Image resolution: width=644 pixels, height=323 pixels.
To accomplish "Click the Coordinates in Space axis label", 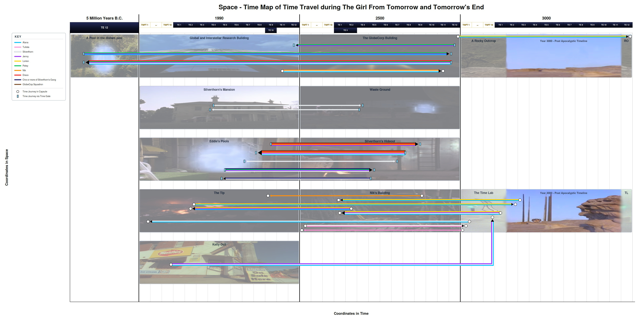I will pyautogui.click(x=7, y=167).
